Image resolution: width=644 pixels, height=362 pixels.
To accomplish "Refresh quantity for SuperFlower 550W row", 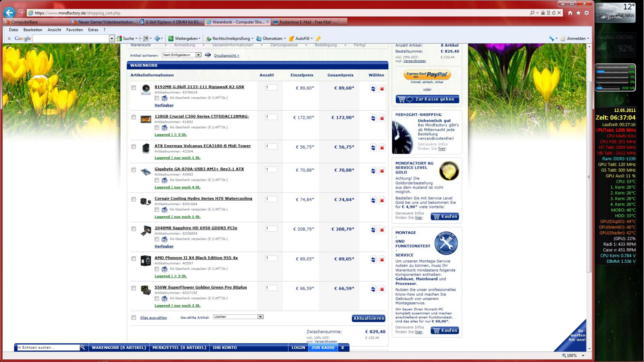I will 373,289.
